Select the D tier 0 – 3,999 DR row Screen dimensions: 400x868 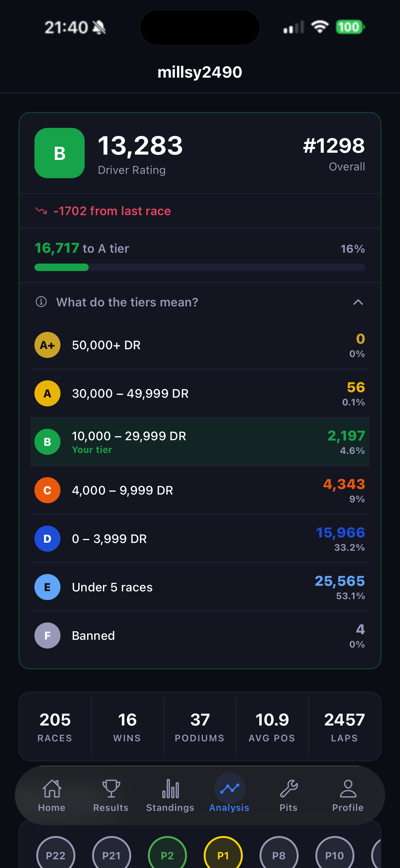[x=200, y=538]
